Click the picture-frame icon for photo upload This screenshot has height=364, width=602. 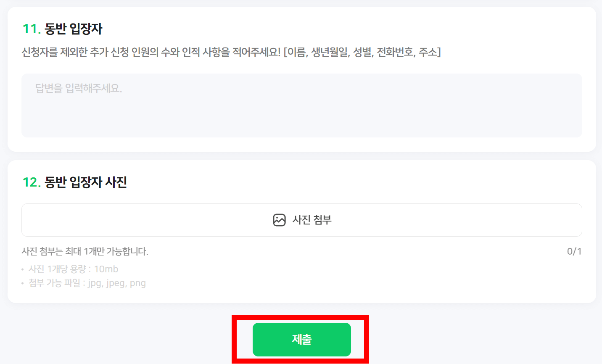(x=280, y=220)
